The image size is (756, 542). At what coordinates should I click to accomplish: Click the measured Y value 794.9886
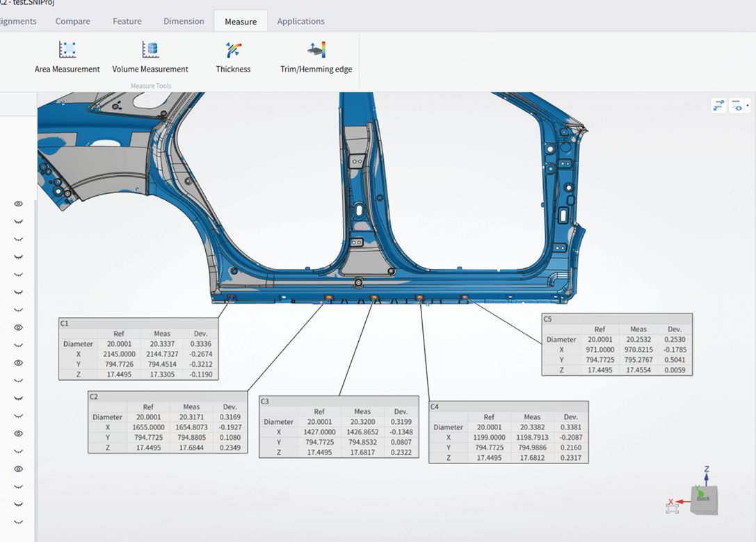click(532, 447)
